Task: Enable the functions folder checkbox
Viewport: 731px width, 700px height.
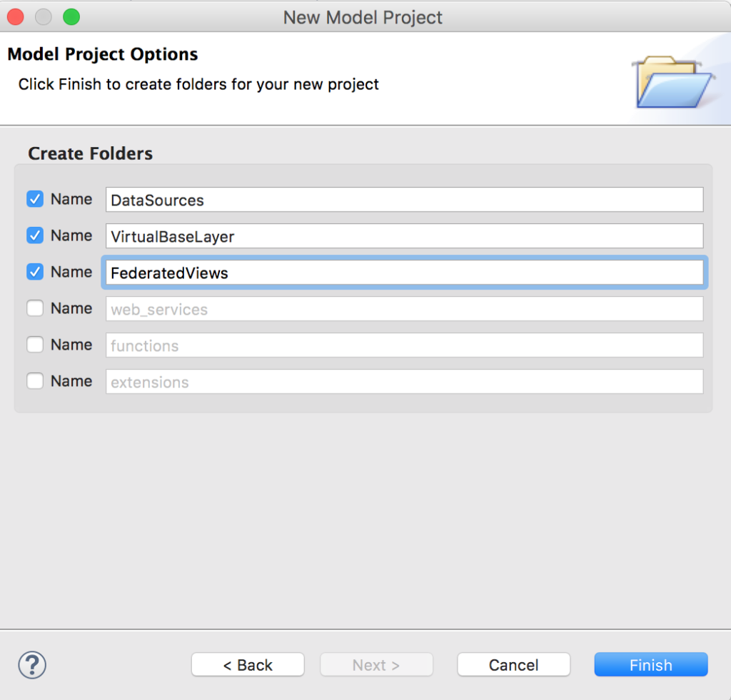Action: 35,345
